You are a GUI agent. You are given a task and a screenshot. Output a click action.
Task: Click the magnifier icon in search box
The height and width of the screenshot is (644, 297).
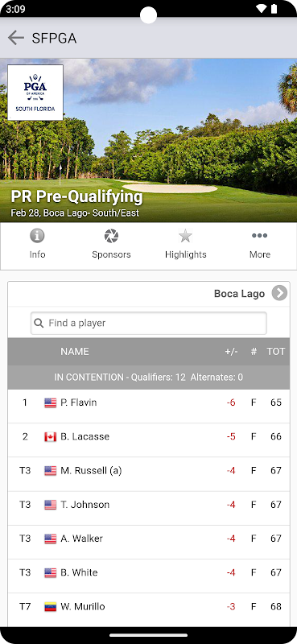pyautogui.click(x=39, y=324)
